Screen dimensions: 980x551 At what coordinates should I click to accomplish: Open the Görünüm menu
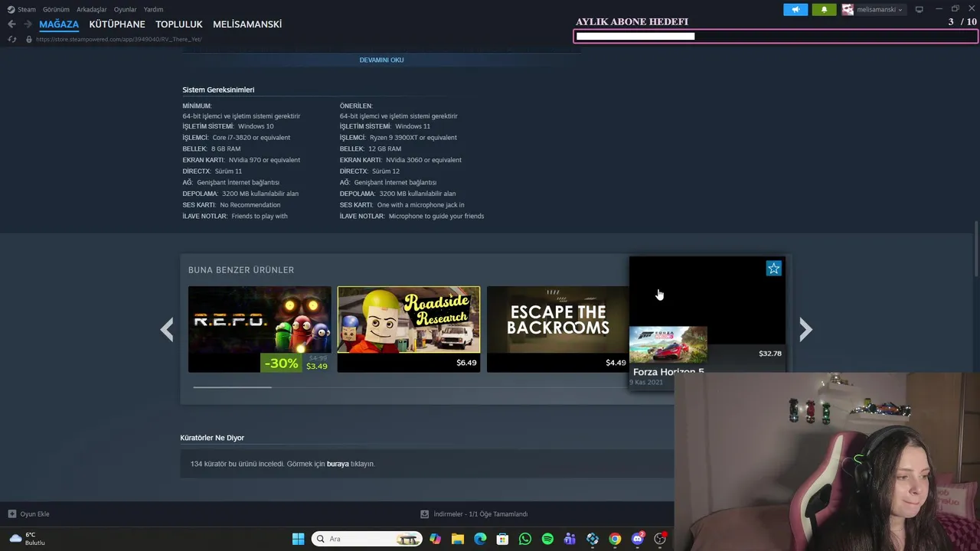pyautogui.click(x=56, y=10)
